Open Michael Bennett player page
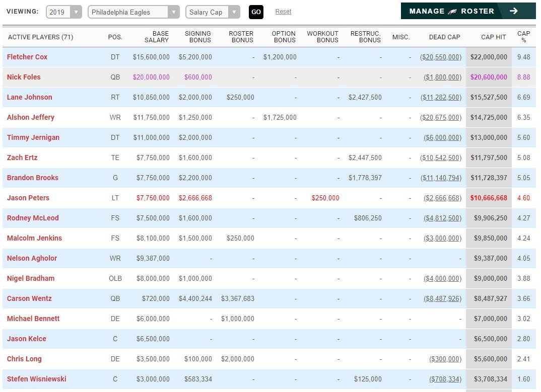The width and height of the screenshot is (541, 392). coord(33,319)
